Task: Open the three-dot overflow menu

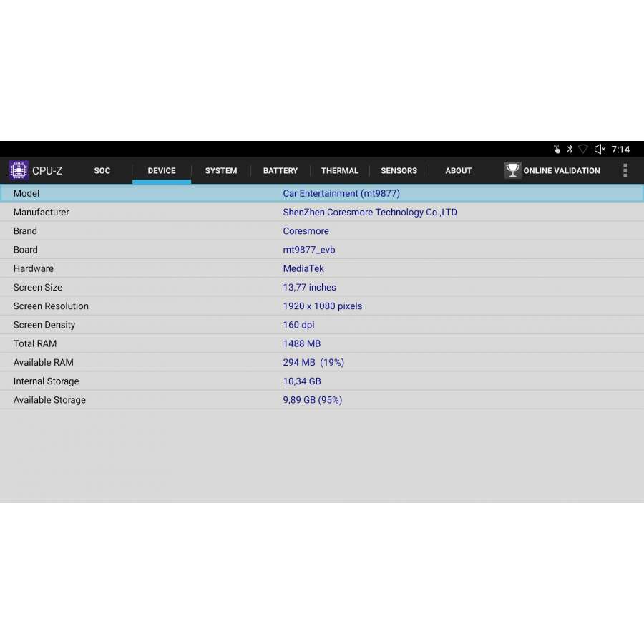Action: [625, 170]
